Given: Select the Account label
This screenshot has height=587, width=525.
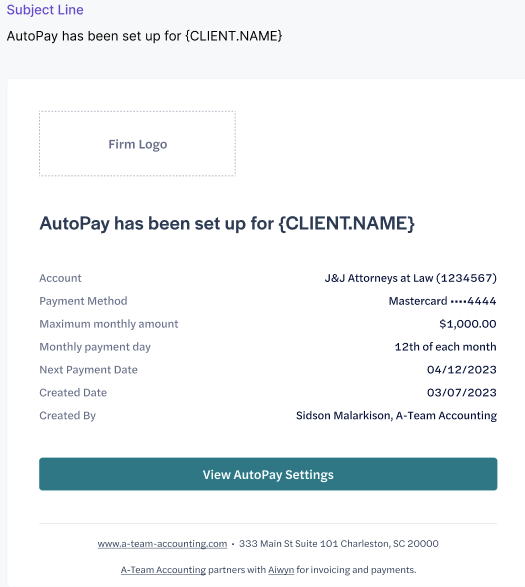Looking at the screenshot, I should [x=60, y=278].
